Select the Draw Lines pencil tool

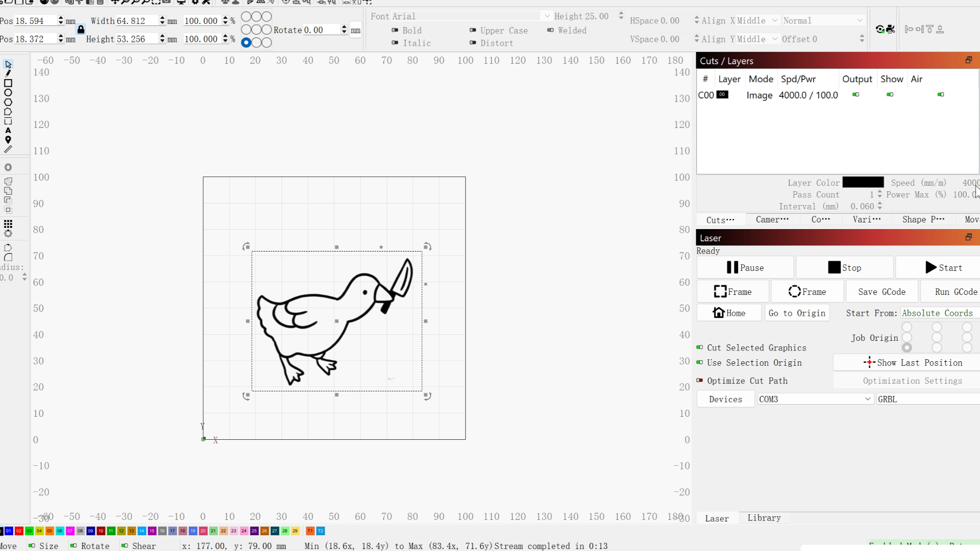(x=8, y=73)
